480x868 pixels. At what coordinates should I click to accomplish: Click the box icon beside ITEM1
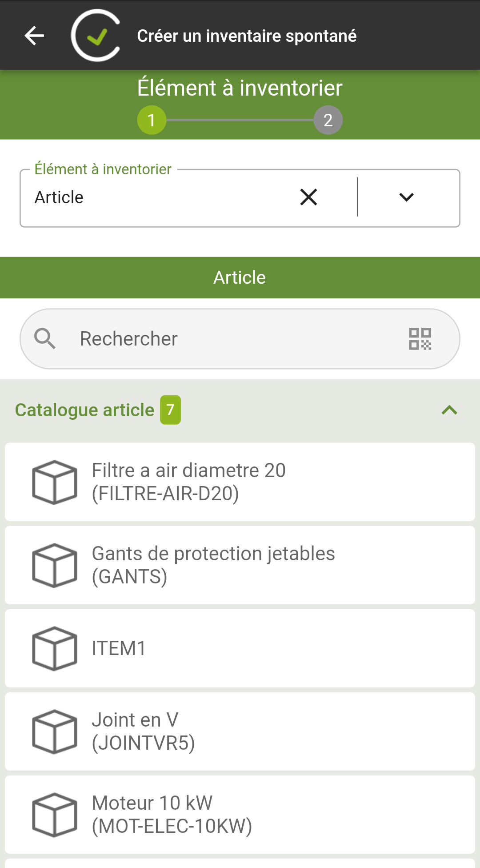55,648
